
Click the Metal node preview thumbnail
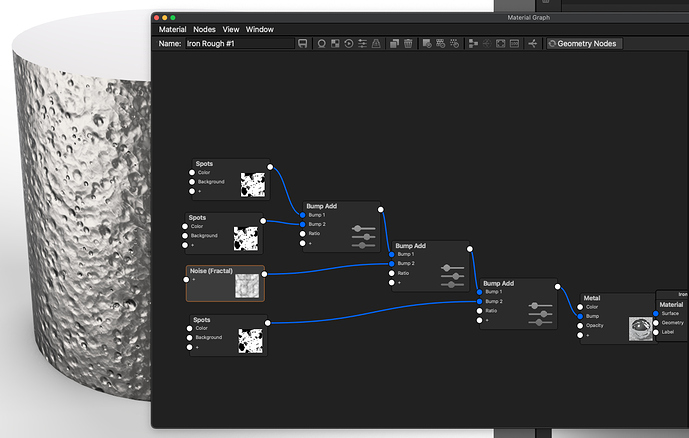[x=641, y=329]
